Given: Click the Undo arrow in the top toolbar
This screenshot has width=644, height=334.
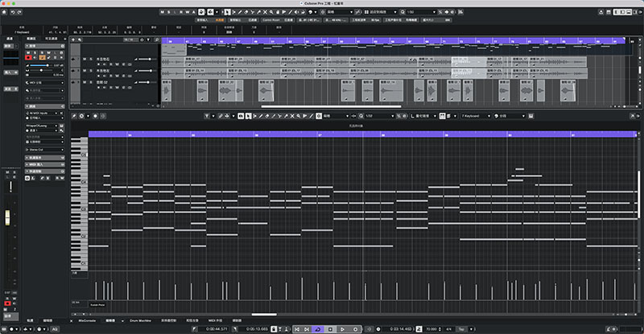Looking at the screenshot, I should click(13, 12).
